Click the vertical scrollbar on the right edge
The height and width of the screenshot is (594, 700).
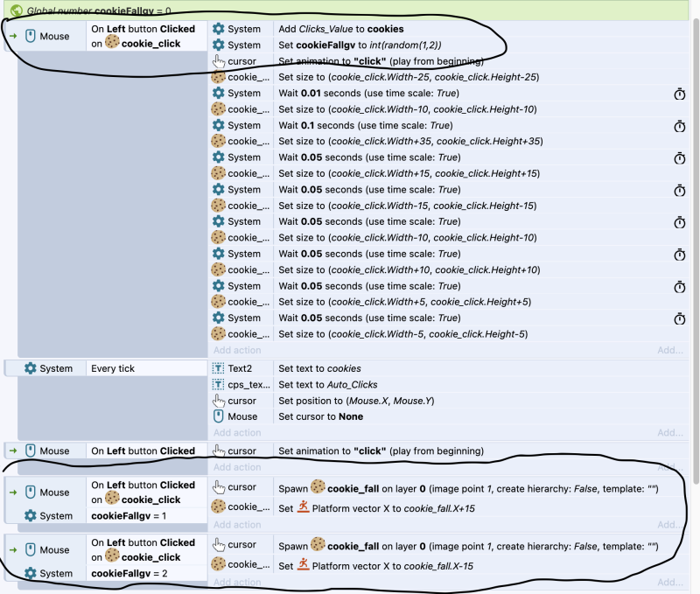[x=696, y=262]
